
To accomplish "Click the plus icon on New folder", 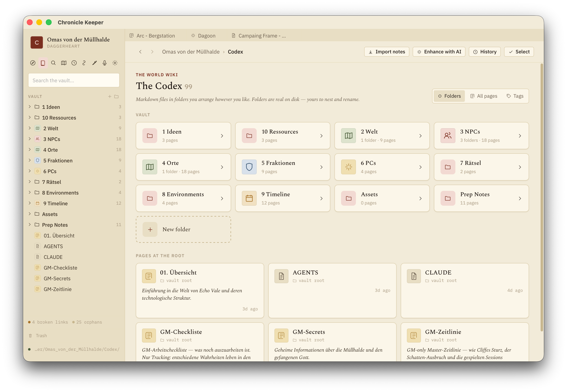I will (150, 229).
